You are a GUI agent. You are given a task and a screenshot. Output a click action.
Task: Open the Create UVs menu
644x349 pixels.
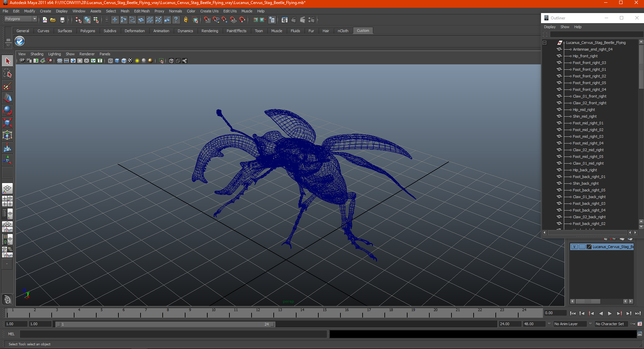209,11
